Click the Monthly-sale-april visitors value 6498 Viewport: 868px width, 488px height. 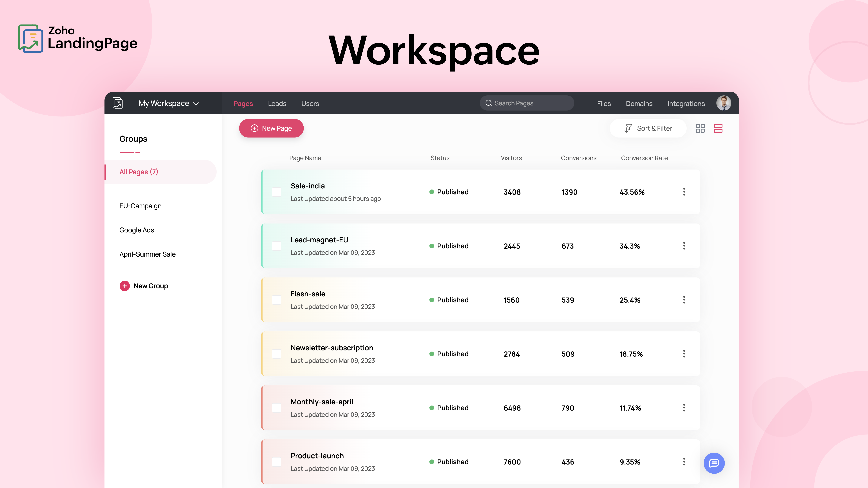(512, 408)
